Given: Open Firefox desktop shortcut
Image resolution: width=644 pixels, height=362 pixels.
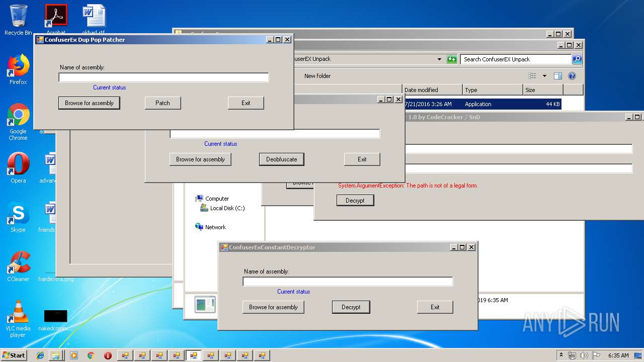Looking at the screenshot, I should (18, 69).
